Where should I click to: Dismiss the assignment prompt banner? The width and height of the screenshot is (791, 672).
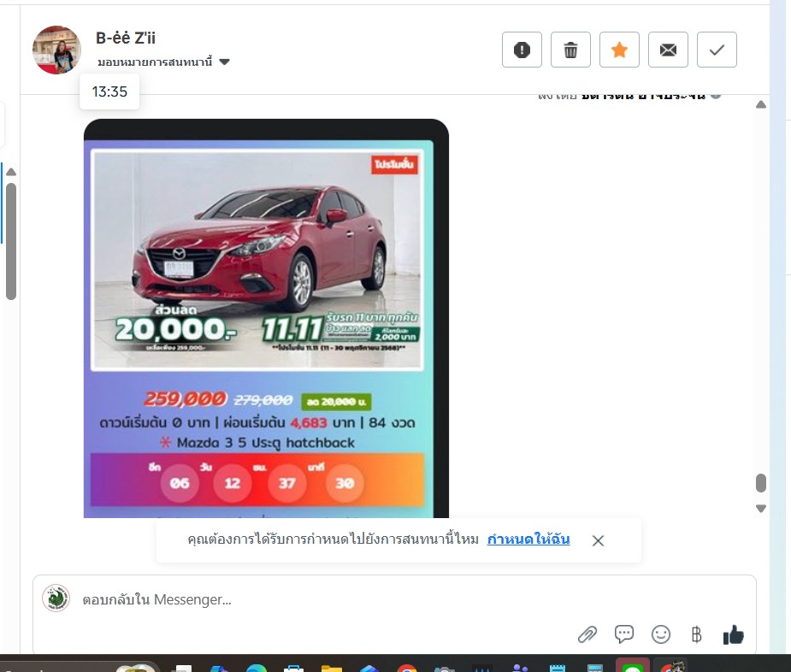click(598, 540)
